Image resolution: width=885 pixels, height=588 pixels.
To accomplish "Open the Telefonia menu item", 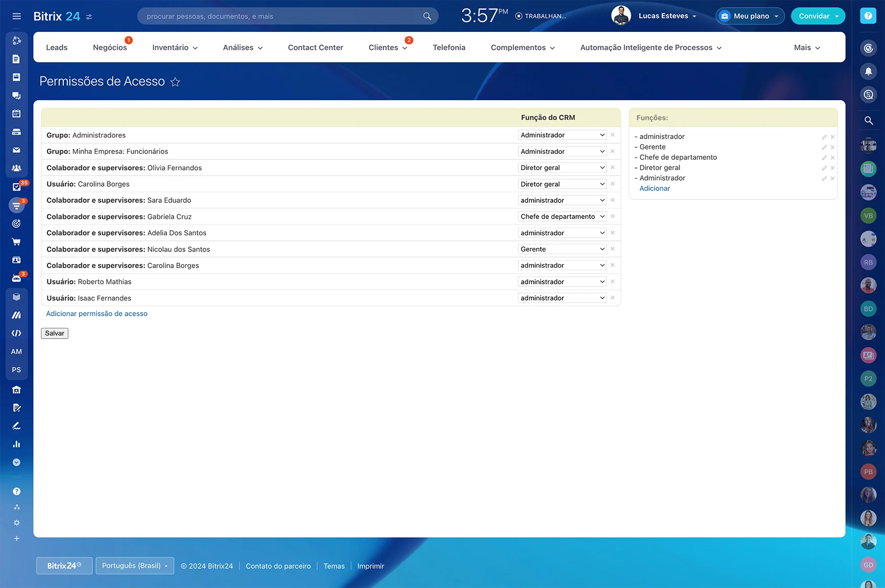I will point(449,47).
